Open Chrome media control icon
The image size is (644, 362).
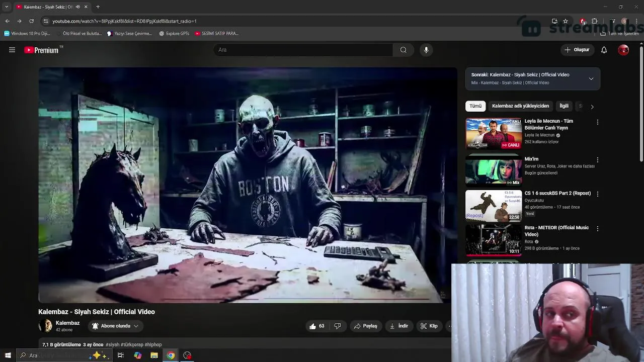(x=612, y=21)
